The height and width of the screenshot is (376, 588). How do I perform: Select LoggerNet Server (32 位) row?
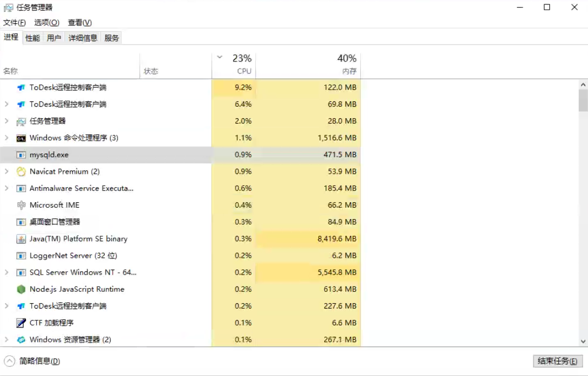point(180,256)
